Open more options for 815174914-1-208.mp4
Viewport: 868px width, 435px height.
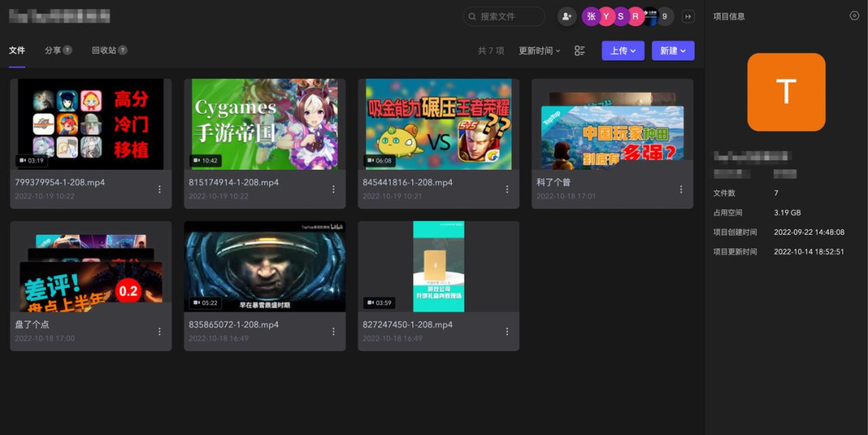click(334, 189)
